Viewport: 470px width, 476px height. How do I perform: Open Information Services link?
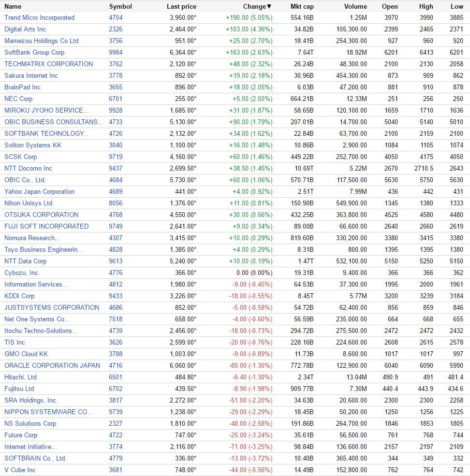[36, 284]
